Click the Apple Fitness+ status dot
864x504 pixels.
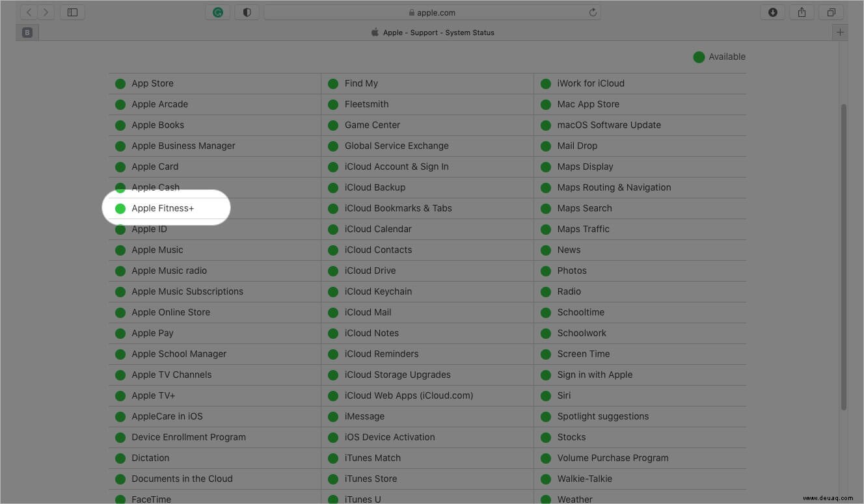tap(120, 208)
